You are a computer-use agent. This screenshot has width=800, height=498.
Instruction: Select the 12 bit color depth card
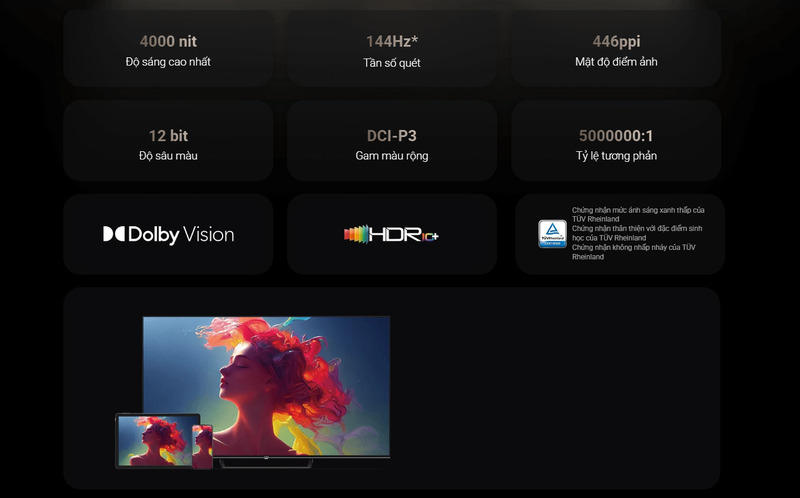click(168, 141)
